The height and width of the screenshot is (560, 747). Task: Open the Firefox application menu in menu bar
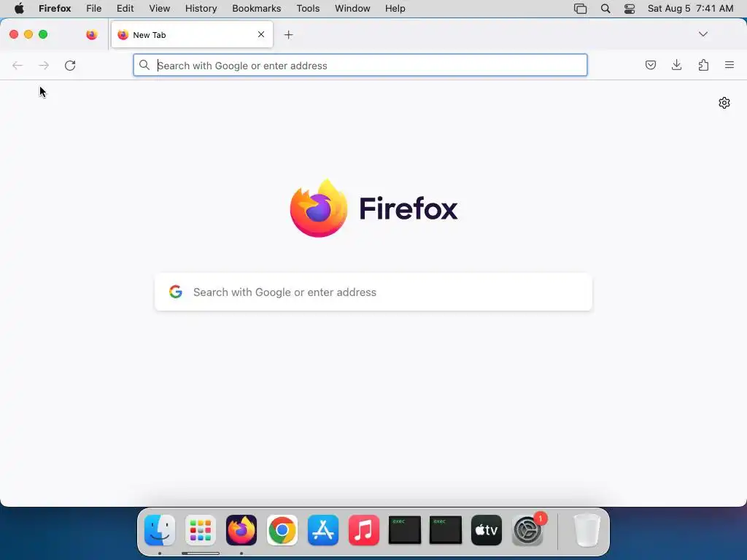coord(55,9)
